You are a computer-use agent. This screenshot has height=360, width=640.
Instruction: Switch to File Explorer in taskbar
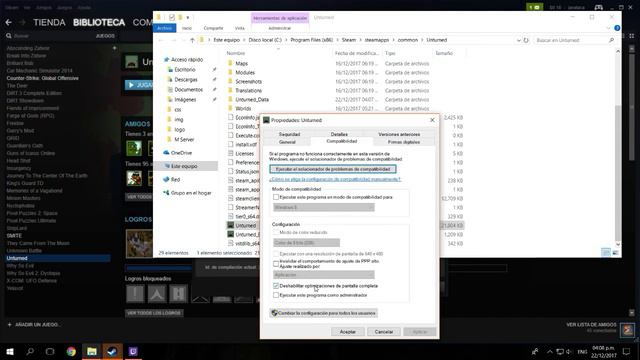pyautogui.click(x=92, y=351)
